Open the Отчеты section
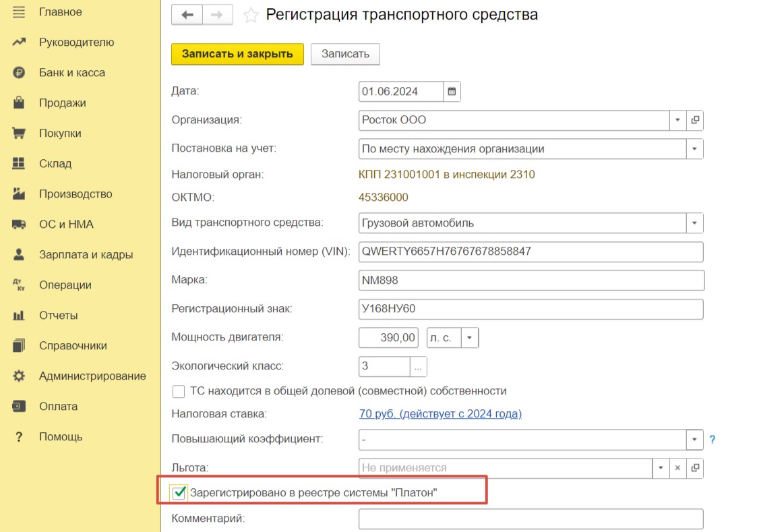The height and width of the screenshot is (532, 757). pos(59,316)
